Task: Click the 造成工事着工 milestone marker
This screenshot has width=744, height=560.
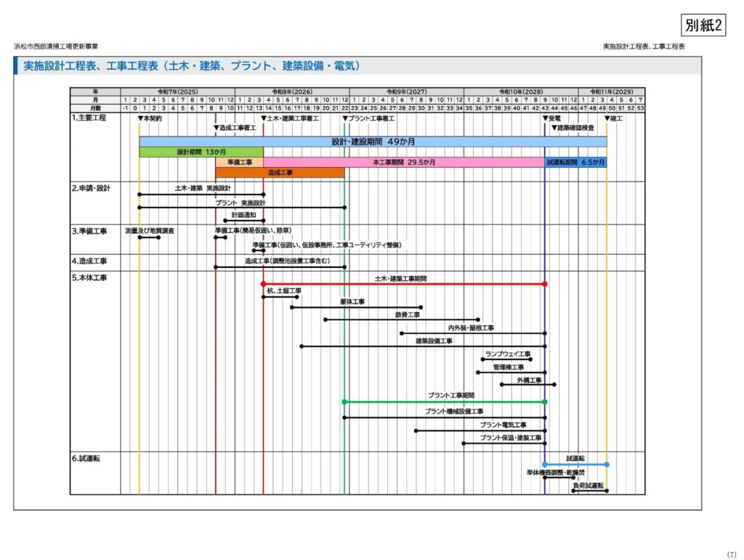Action: (235, 127)
